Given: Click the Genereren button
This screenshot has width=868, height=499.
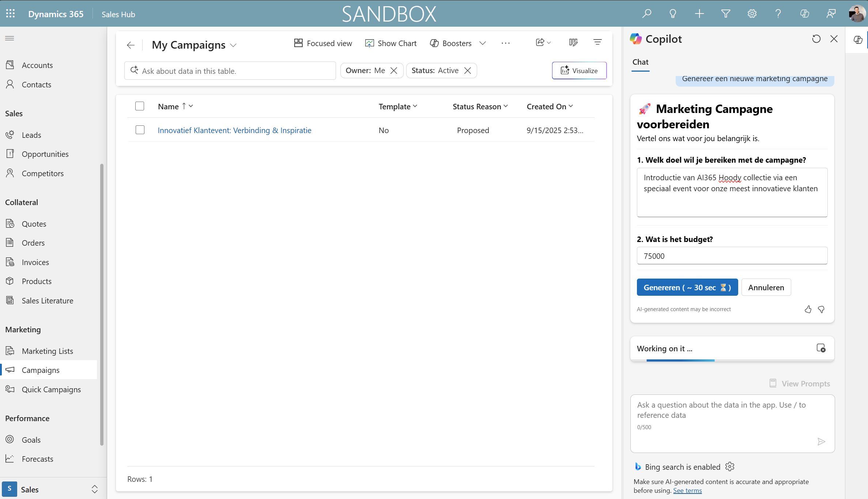Looking at the screenshot, I should tap(687, 287).
